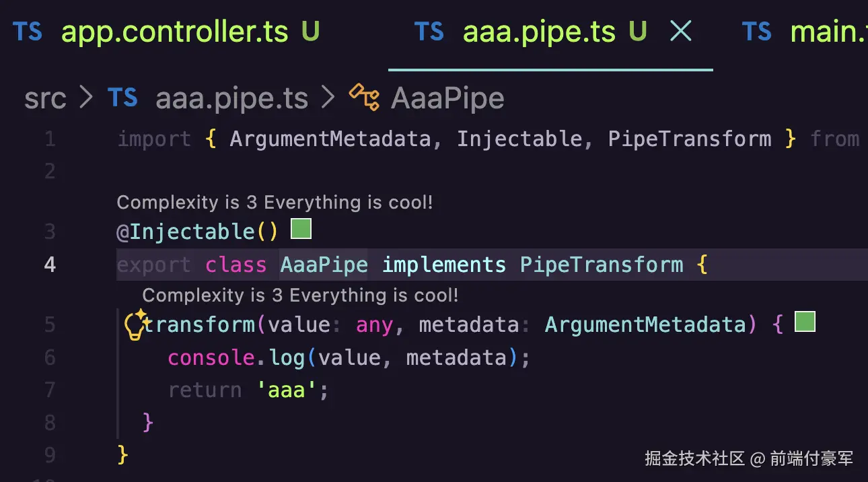Select the src folder in the breadcrumb

45,99
